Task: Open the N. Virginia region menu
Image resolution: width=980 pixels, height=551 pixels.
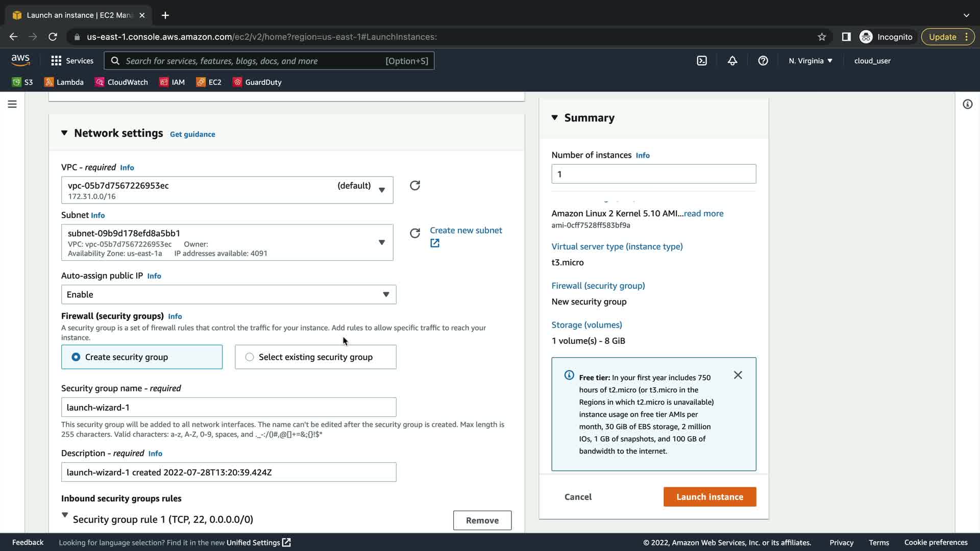Action: coord(810,61)
